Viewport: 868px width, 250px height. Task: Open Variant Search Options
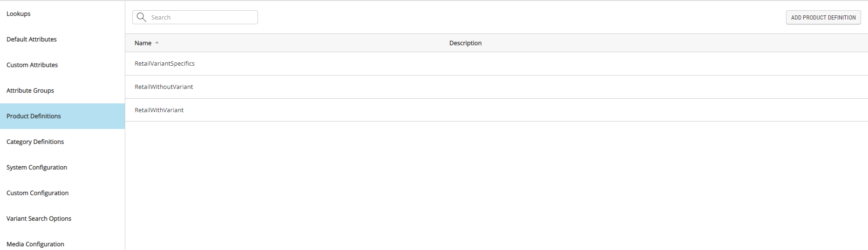tap(39, 219)
